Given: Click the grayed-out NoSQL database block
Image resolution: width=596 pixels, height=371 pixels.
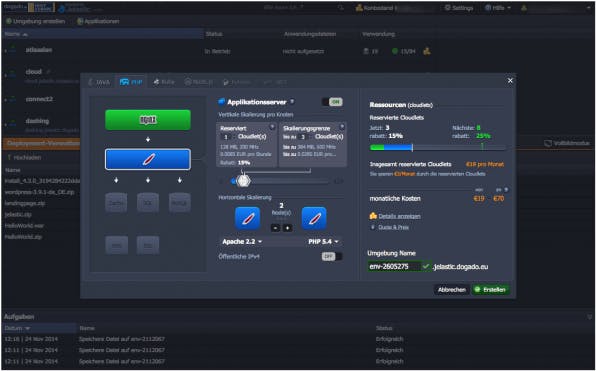Looking at the screenshot, I should [x=179, y=203].
